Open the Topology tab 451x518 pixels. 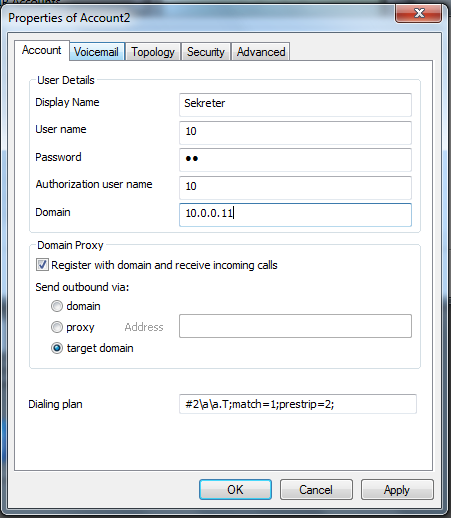point(153,52)
